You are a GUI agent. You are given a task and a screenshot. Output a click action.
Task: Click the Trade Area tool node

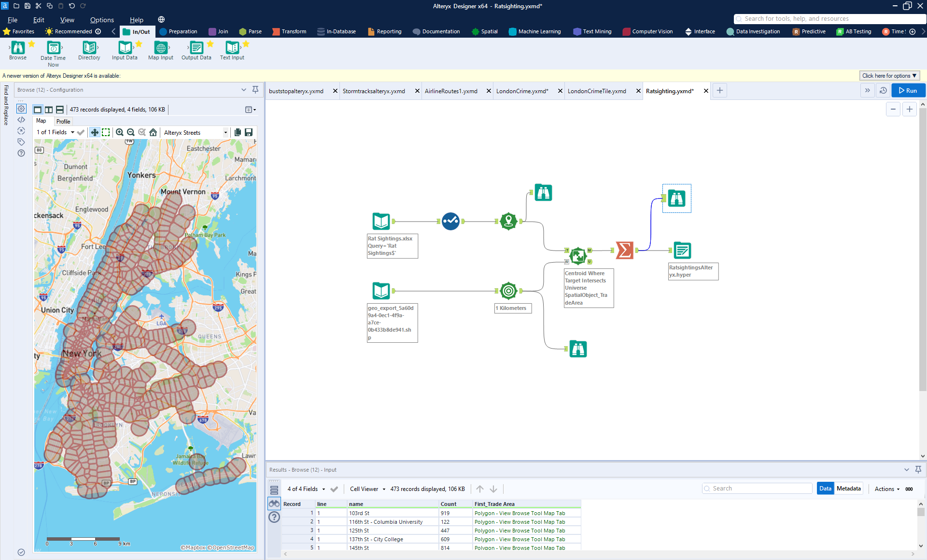[x=508, y=291]
